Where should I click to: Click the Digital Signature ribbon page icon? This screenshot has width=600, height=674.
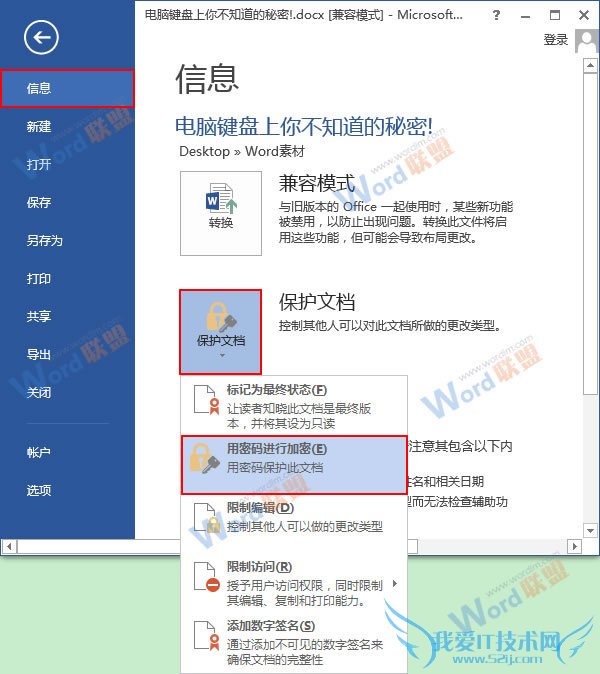(x=207, y=636)
